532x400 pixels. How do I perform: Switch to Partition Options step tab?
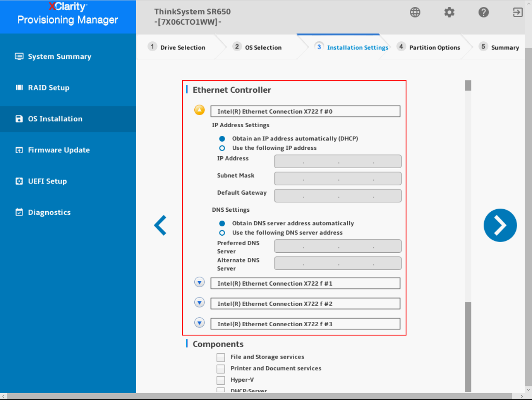pyautogui.click(x=429, y=47)
